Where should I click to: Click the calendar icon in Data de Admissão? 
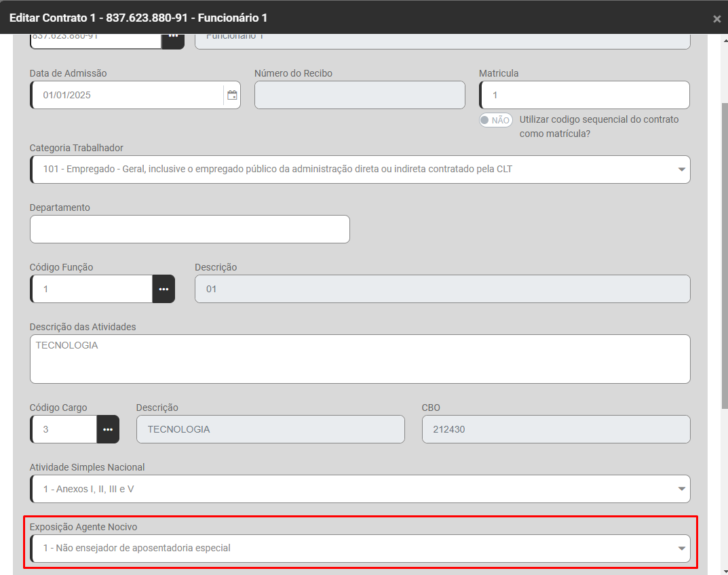pos(232,95)
